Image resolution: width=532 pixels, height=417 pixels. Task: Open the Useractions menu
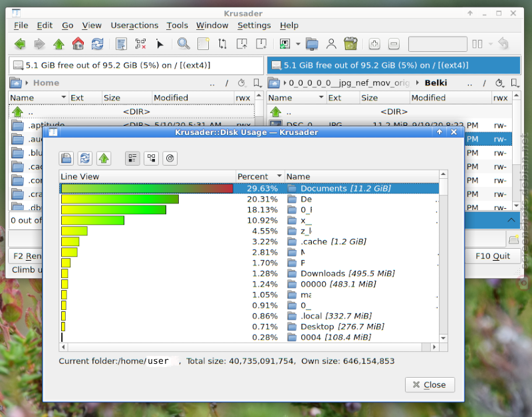[x=134, y=25]
